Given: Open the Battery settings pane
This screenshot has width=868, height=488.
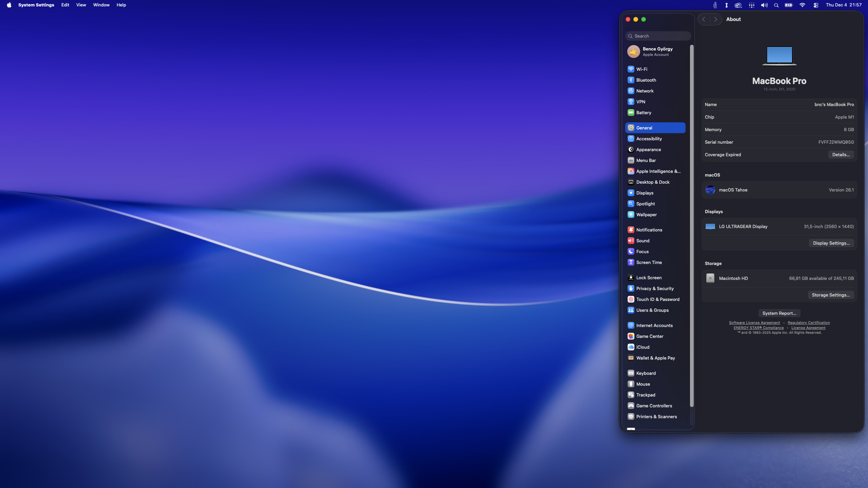Looking at the screenshot, I should coord(643,113).
